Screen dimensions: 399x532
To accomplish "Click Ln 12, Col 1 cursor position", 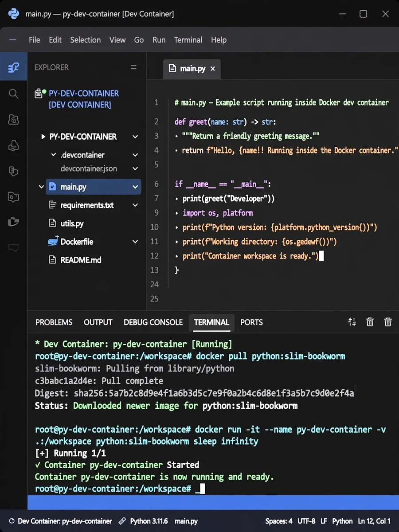I will pos(374,521).
